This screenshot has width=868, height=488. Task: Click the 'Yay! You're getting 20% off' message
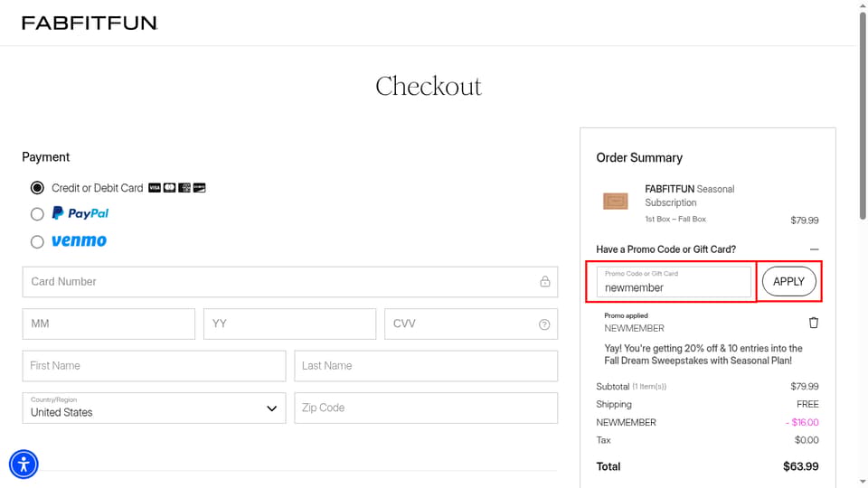(x=703, y=354)
